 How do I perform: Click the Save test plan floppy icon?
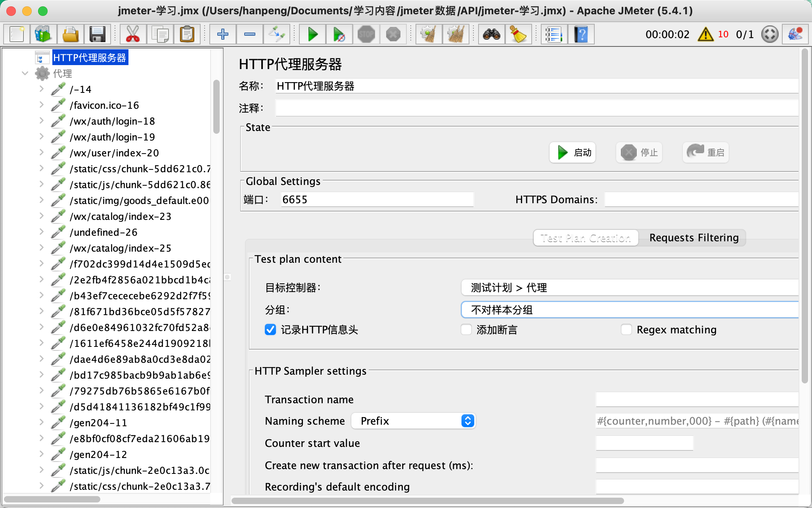(97, 35)
